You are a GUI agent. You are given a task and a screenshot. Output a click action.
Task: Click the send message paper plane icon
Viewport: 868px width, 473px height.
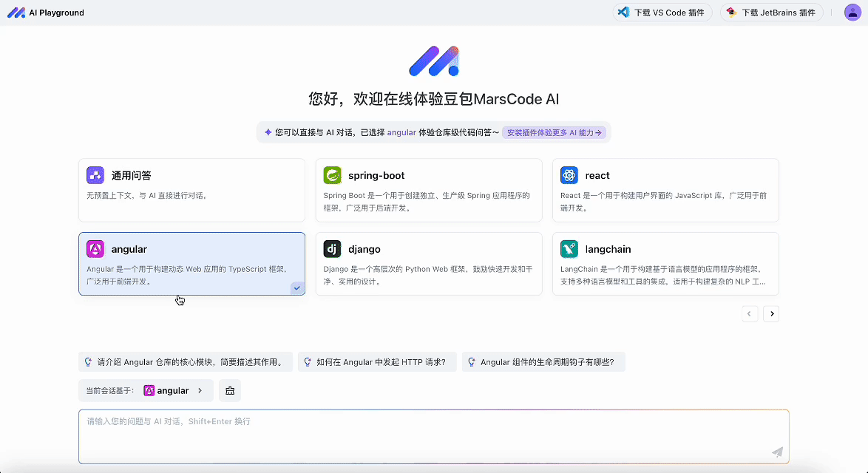coord(777,452)
